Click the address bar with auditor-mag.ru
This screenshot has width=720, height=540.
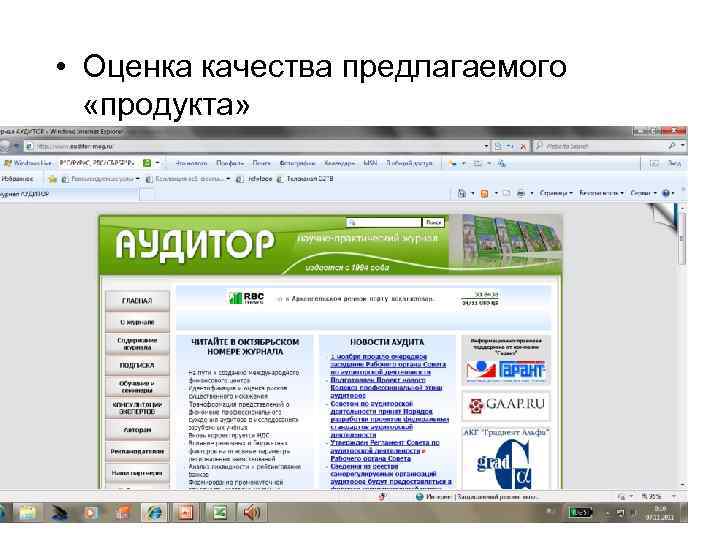pos(257,146)
